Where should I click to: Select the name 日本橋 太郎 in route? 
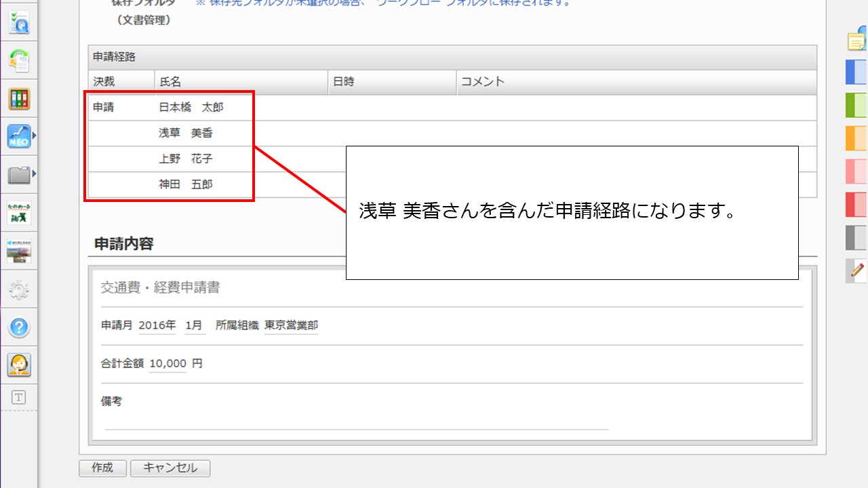point(191,107)
